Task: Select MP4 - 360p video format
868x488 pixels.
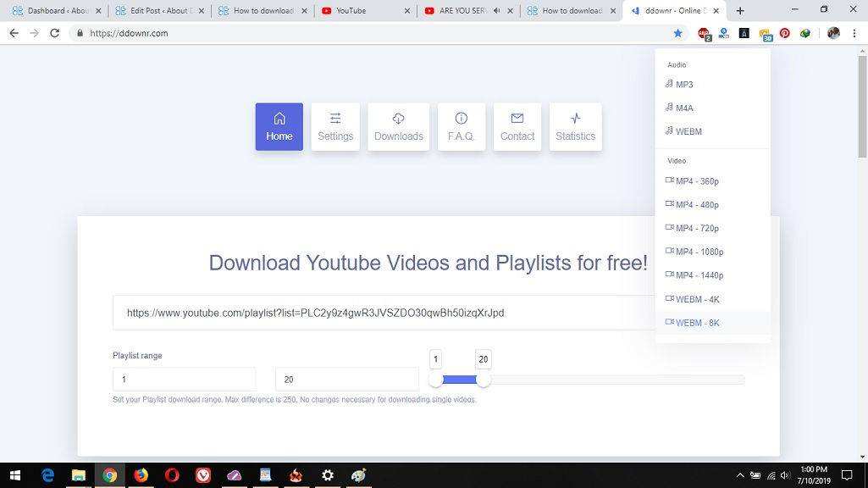Action: click(712, 181)
